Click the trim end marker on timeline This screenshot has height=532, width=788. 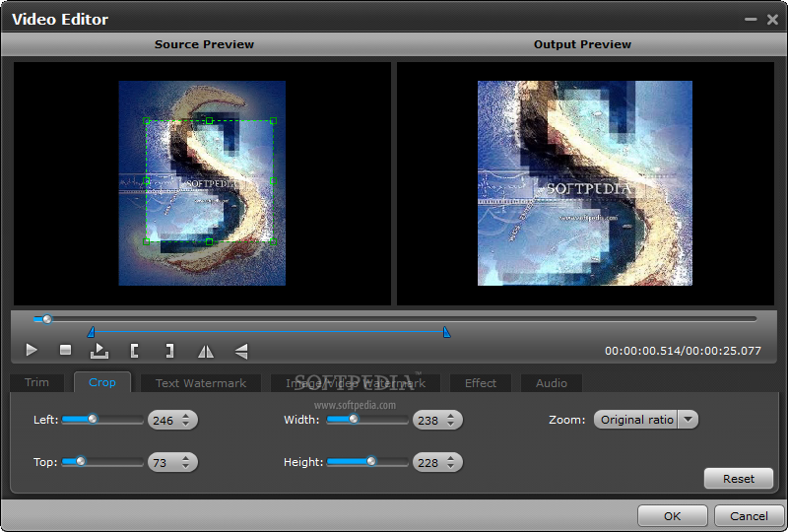click(447, 332)
